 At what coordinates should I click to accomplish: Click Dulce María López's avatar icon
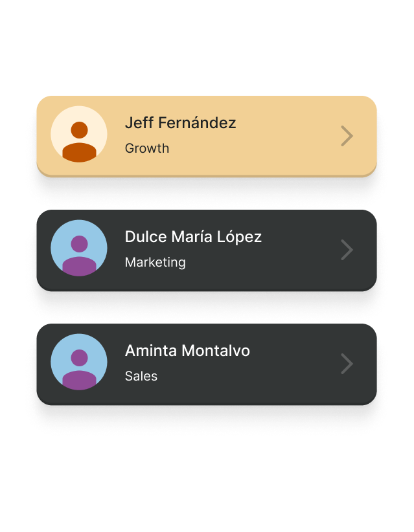(x=79, y=249)
